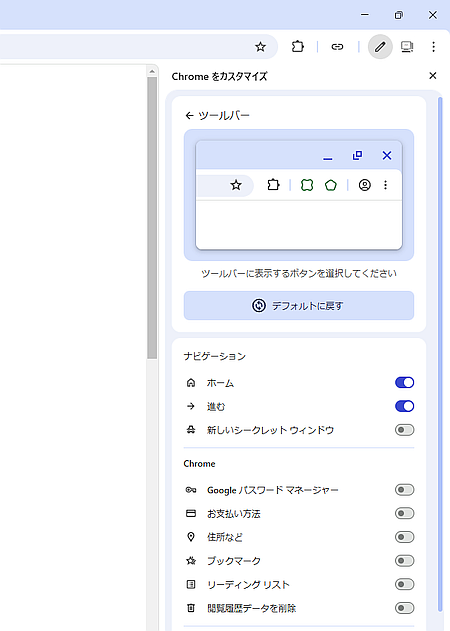This screenshot has height=631, width=450.
Task: Click the 進む label text
Action: pyautogui.click(x=216, y=406)
